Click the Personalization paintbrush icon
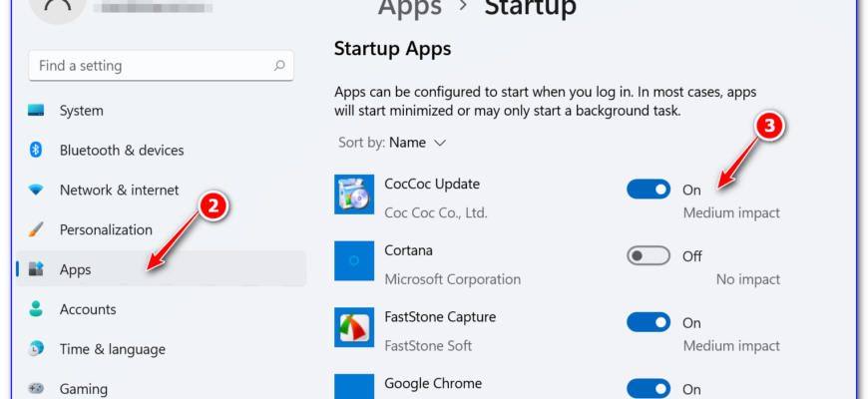The height and width of the screenshot is (399, 868). click(x=36, y=229)
